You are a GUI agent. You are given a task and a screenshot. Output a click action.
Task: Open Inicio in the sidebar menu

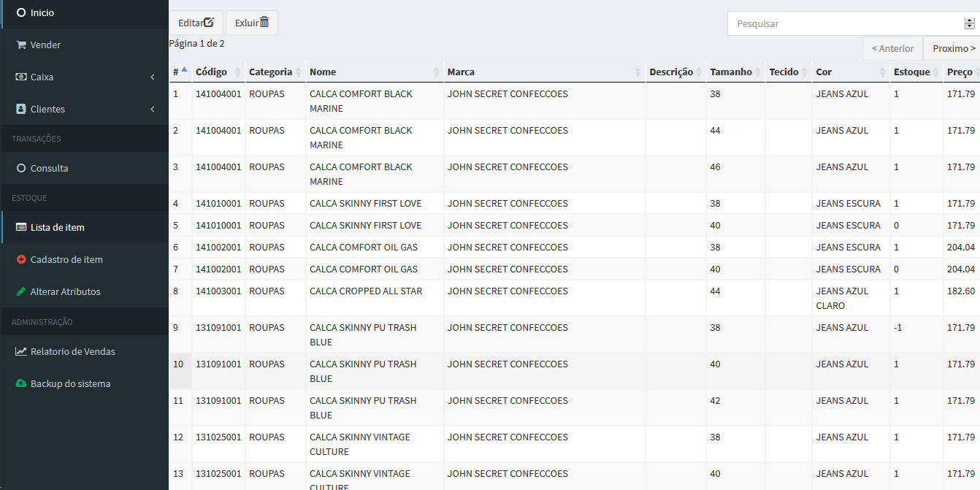click(x=84, y=12)
